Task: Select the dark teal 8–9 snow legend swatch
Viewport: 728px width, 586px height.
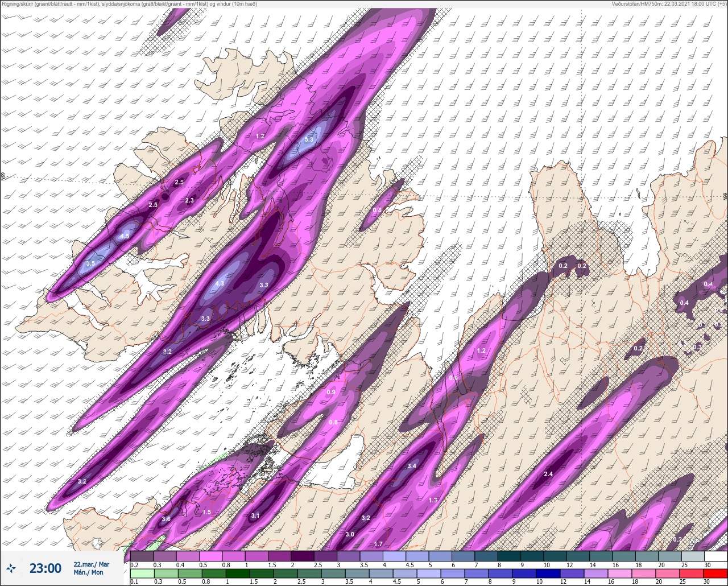Action: [x=509, y=556]
